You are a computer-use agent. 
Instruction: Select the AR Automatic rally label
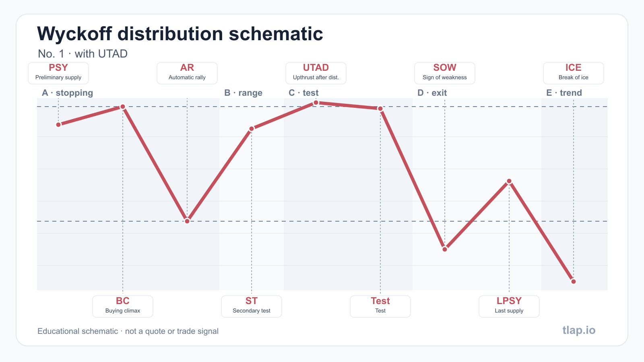[x=187, y=73]
